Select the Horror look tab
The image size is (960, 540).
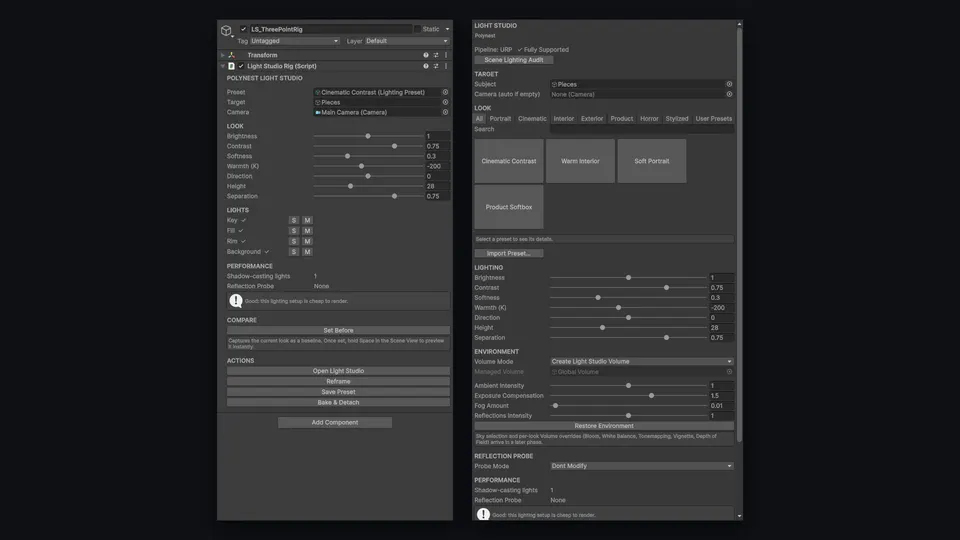[x=649, y=119]
